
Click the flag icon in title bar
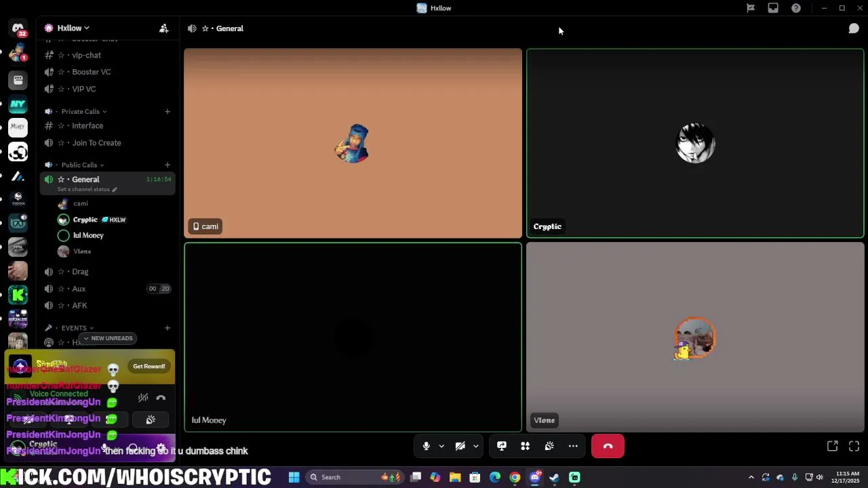pos(751,8)
